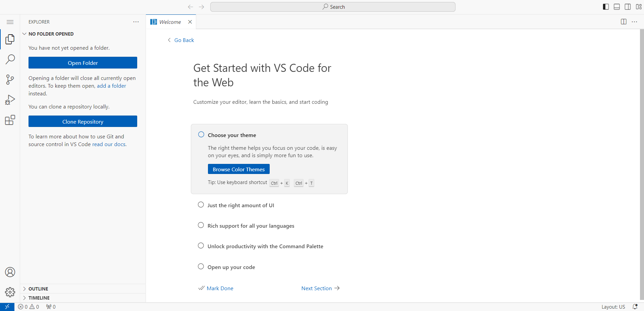This screenshot has height=311, width=644.
Task: Open notifications bell in status bar
Action: [x=635, y=307]
